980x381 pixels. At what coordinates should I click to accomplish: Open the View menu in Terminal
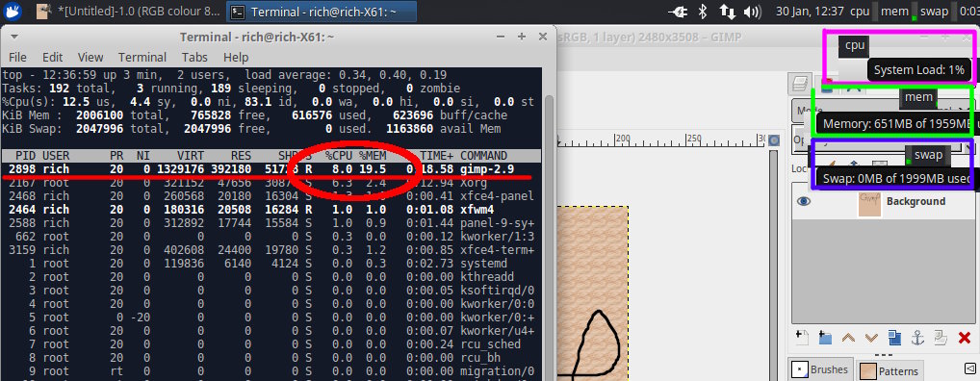pyautogui.click(x=90, y=58)
